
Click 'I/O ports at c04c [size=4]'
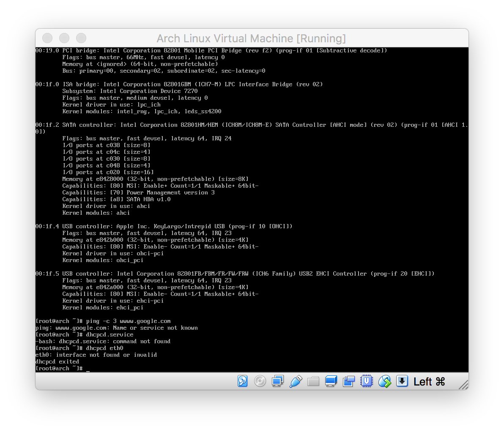click(x=107, y=152)
